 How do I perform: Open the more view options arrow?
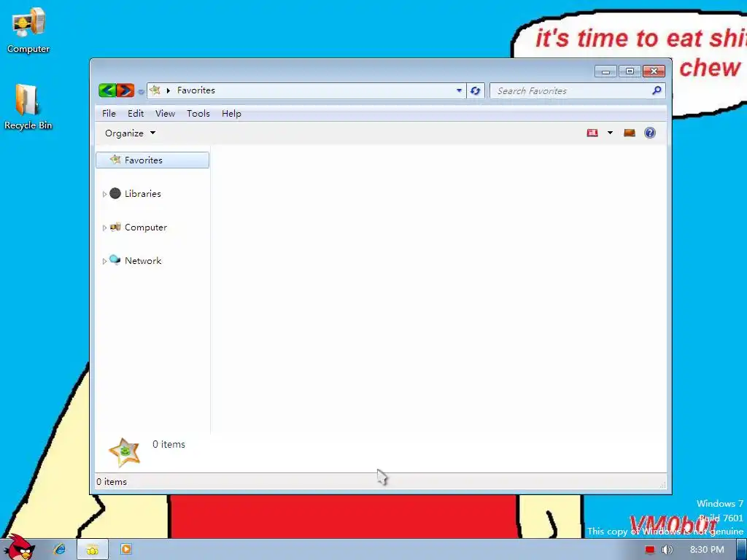(x=610, y=133)
